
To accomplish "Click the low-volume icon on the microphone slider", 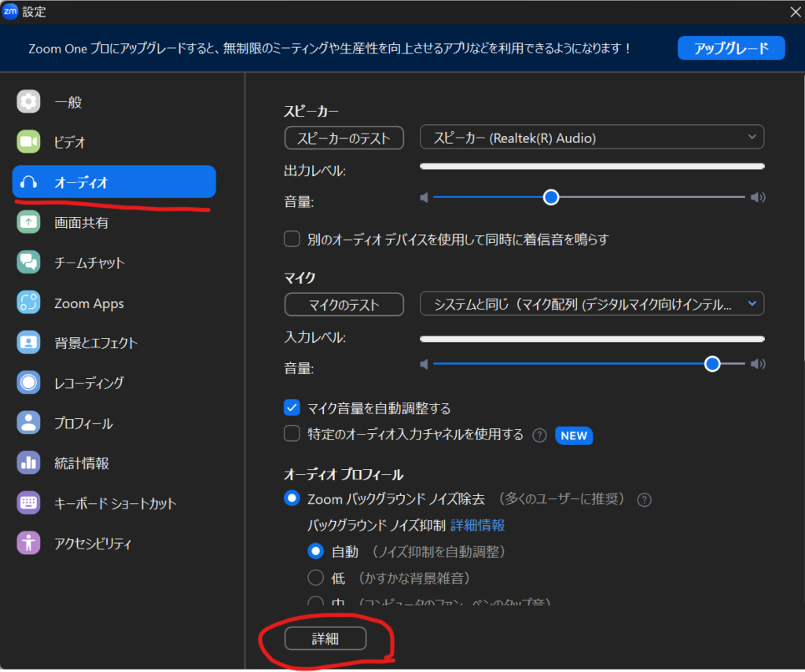I will (x=424, y=365).
